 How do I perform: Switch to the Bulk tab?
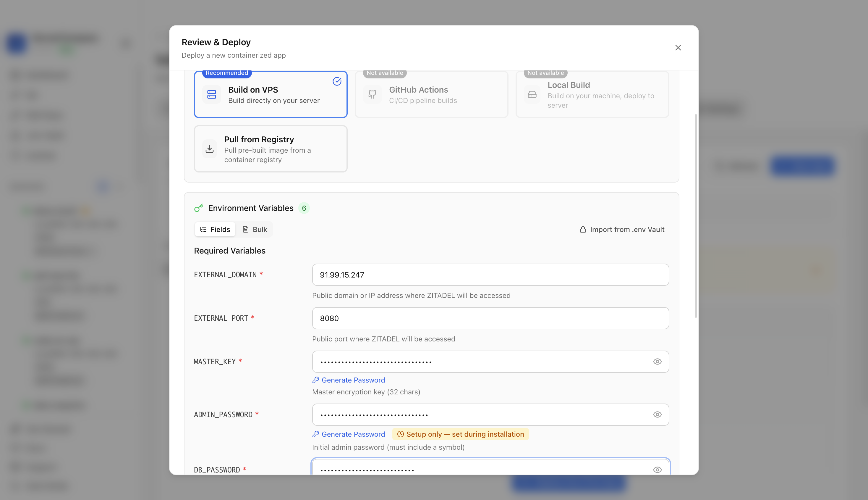pos(255,229)
